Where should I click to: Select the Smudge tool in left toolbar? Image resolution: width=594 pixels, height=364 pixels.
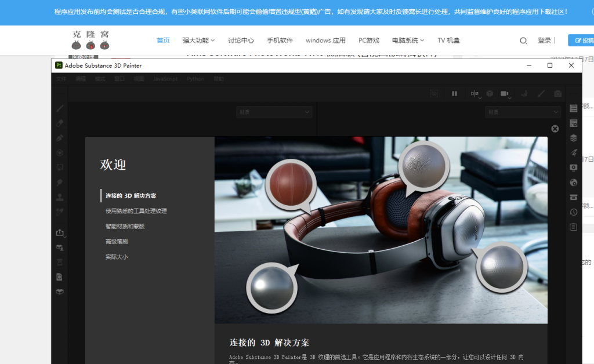60,183
